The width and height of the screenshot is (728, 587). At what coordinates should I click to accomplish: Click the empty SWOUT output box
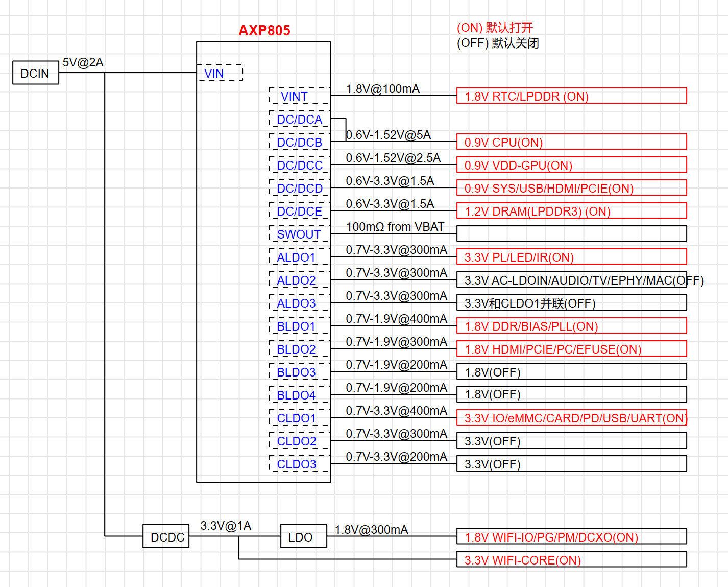click(x=571, y=234)
